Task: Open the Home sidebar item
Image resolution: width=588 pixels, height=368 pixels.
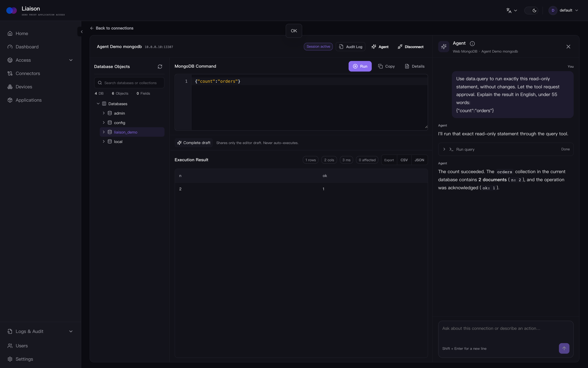Action: click(40, 33)
